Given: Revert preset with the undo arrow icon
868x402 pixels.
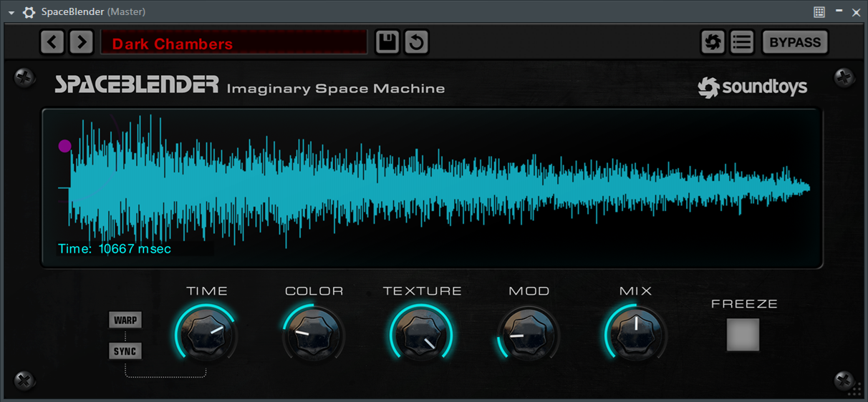Looking at the screenshot, I should pyautogui.click(x=417, y=42).
